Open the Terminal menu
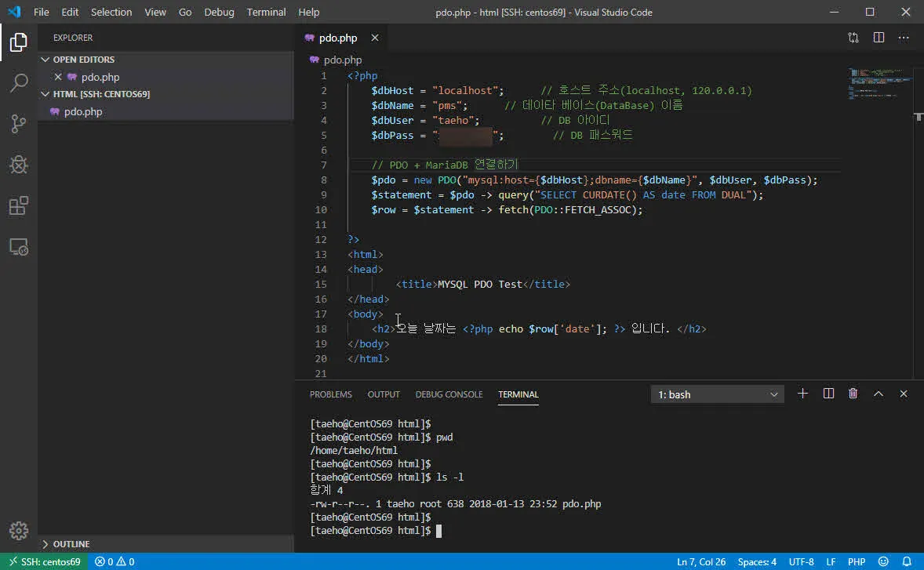 266,12
